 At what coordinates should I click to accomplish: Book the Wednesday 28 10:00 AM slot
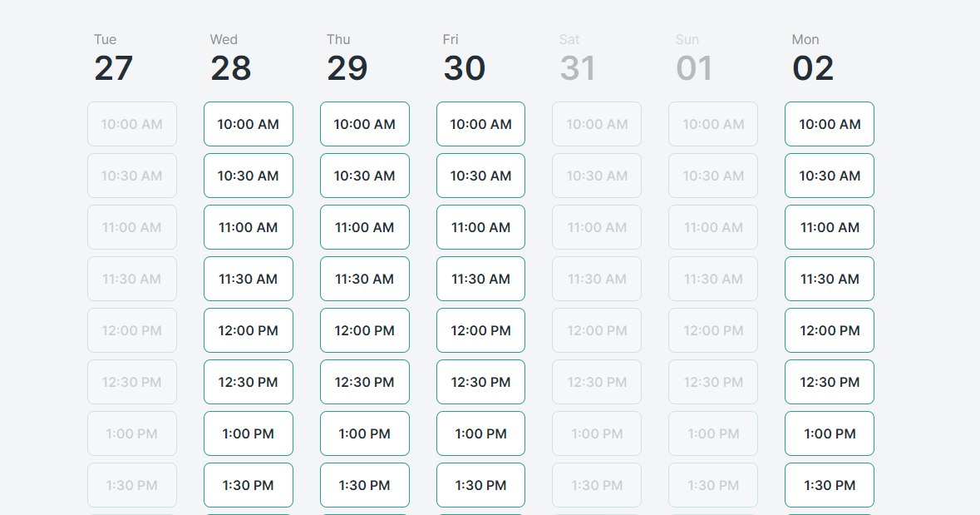(249, 124)
